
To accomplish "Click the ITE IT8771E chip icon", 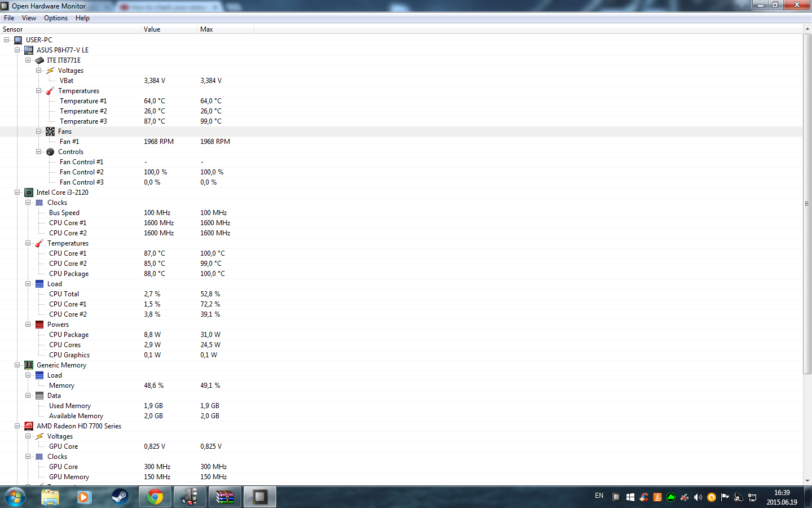I will [39, 60].
